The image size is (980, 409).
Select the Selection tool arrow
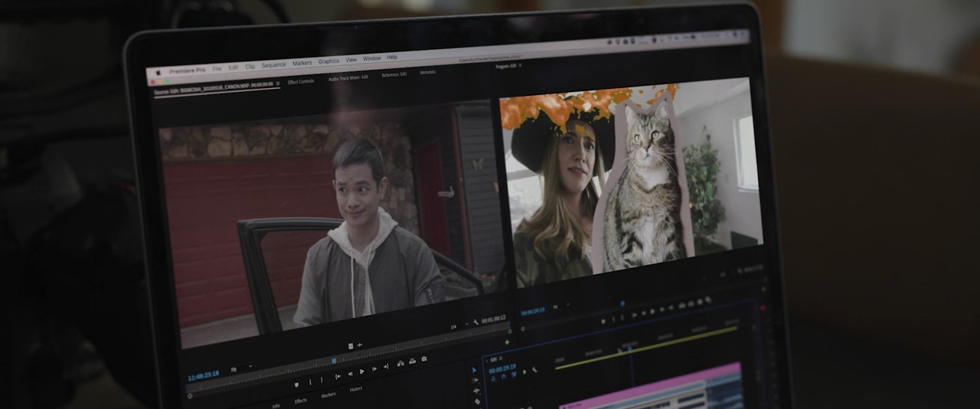pos(474,370)
